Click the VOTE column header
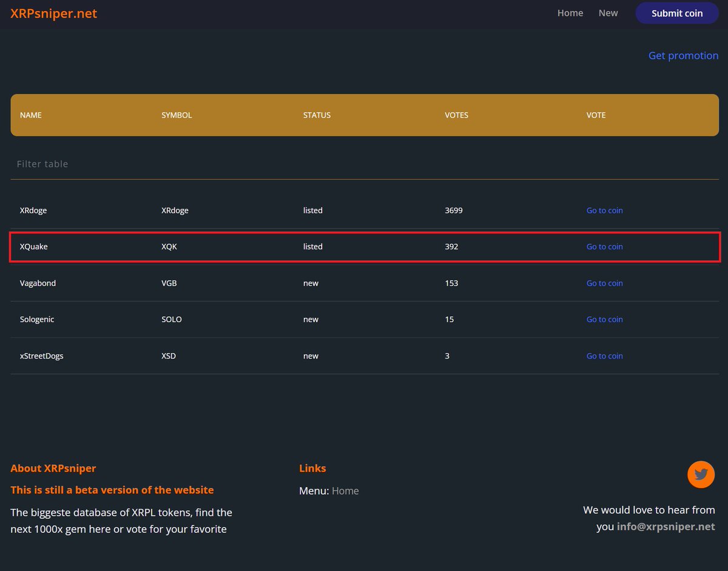This screenshot has height=571, width=728. click(596, 115)
